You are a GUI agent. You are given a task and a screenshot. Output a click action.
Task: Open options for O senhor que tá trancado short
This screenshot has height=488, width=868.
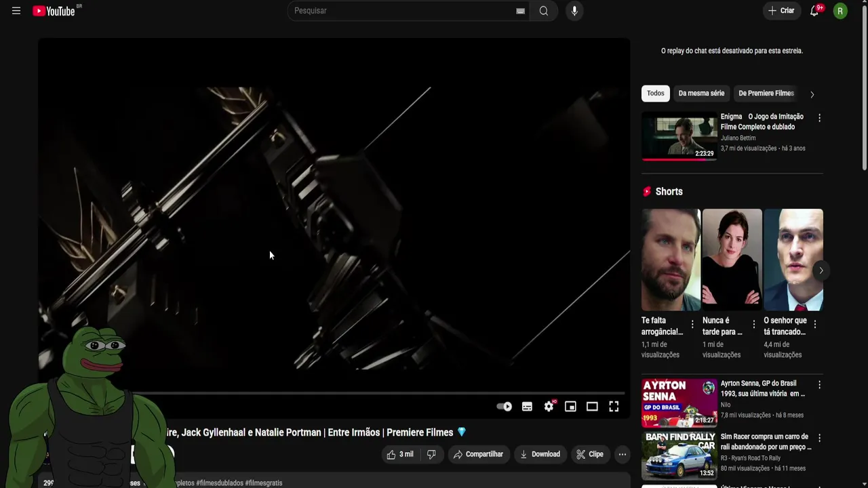tap(814, 325)
